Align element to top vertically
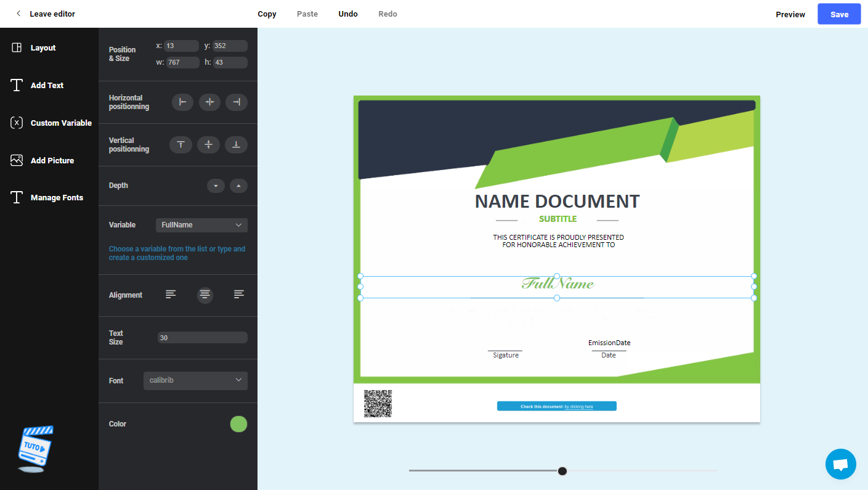Screen dimensions: 868x490 180,145
